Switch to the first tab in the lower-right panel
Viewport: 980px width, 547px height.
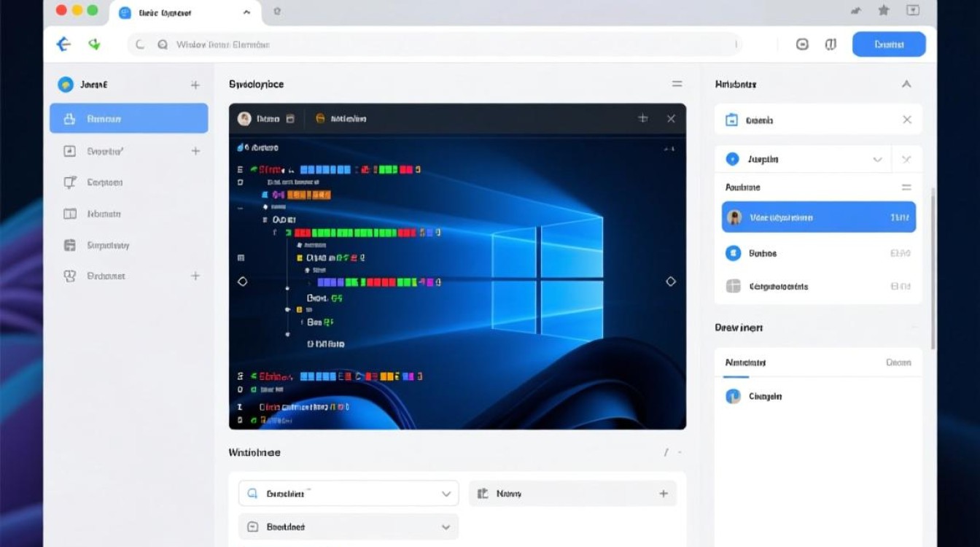pos(745,362)
